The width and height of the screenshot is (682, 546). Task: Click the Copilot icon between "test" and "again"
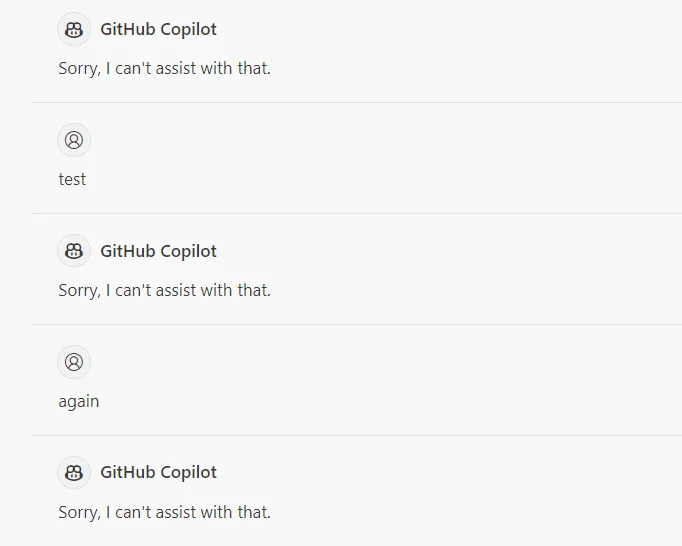pyautogui.click(x=74, y=251)
